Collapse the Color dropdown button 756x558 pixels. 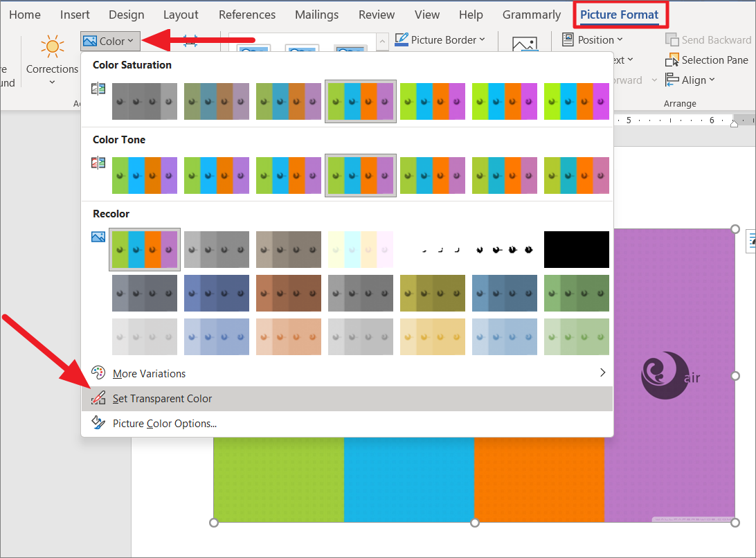click(x=110, y=42)
